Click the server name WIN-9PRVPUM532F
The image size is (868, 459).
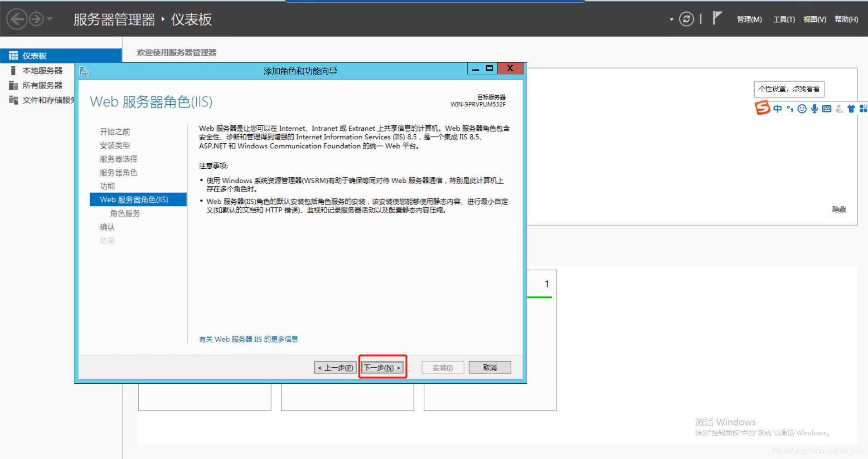(478, 104)
